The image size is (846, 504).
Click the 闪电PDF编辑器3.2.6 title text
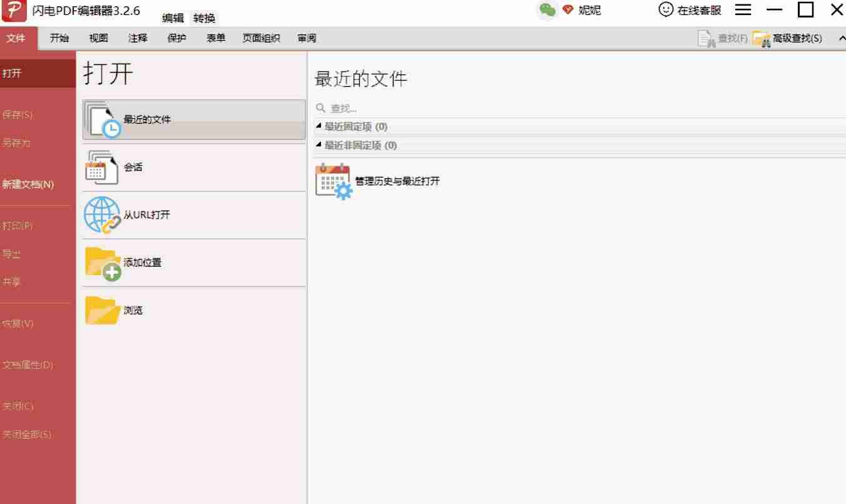pyautogui.click(x=86, y=11)
